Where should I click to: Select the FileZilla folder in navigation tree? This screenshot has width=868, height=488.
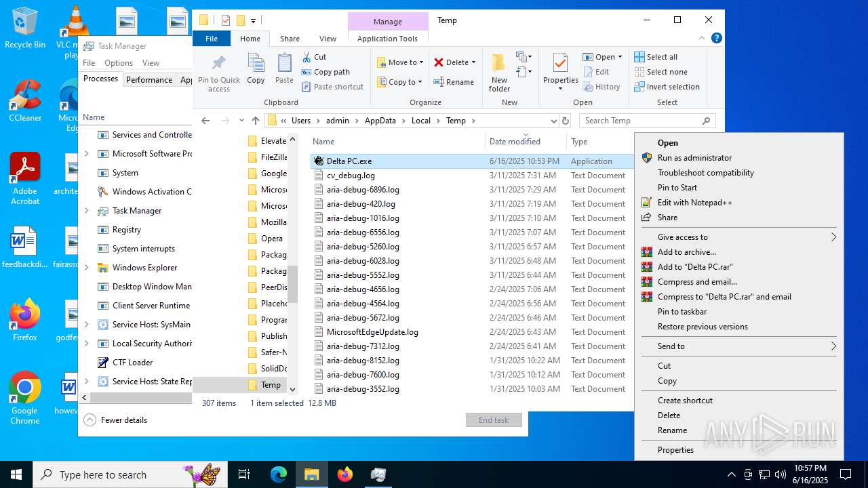267,157
